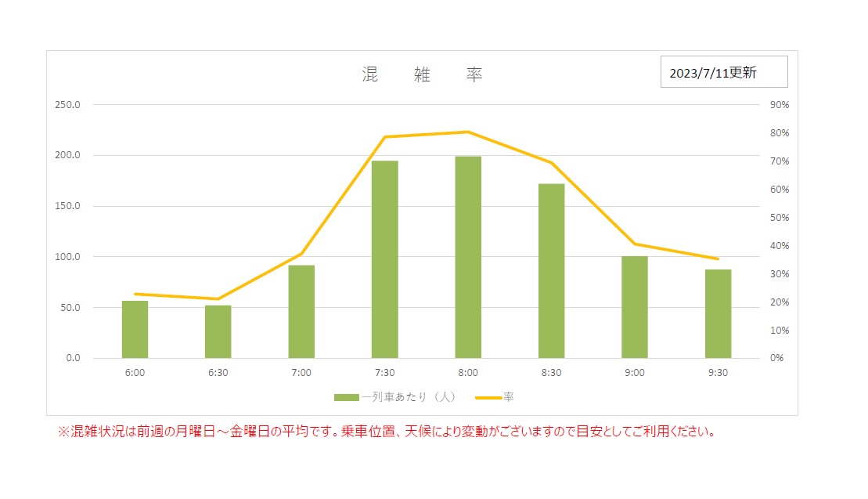Click the green bar for 8:00
Viewport: 868px width, 499px height.
(x=468, y=257)
